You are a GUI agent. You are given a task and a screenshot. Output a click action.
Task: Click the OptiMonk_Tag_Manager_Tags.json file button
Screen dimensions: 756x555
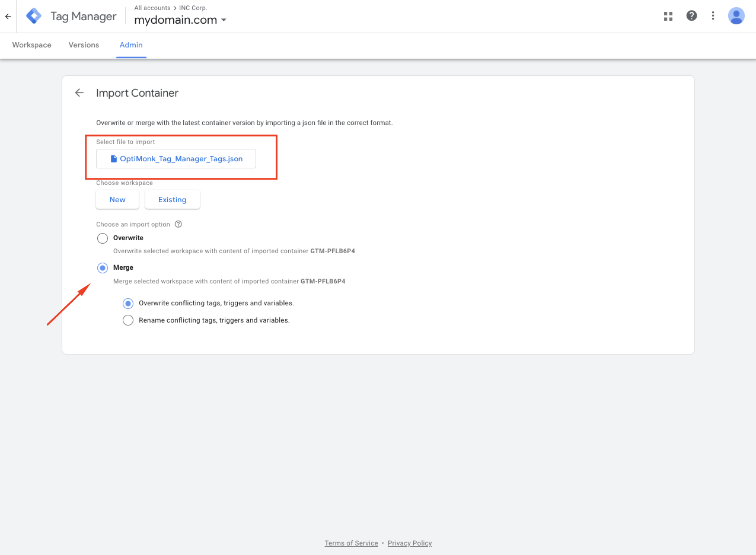176,159
